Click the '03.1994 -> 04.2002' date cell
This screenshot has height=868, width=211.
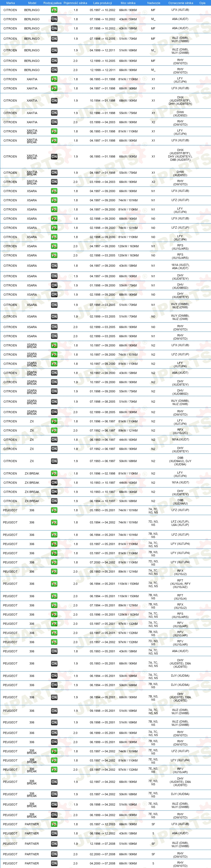(102, 523)
